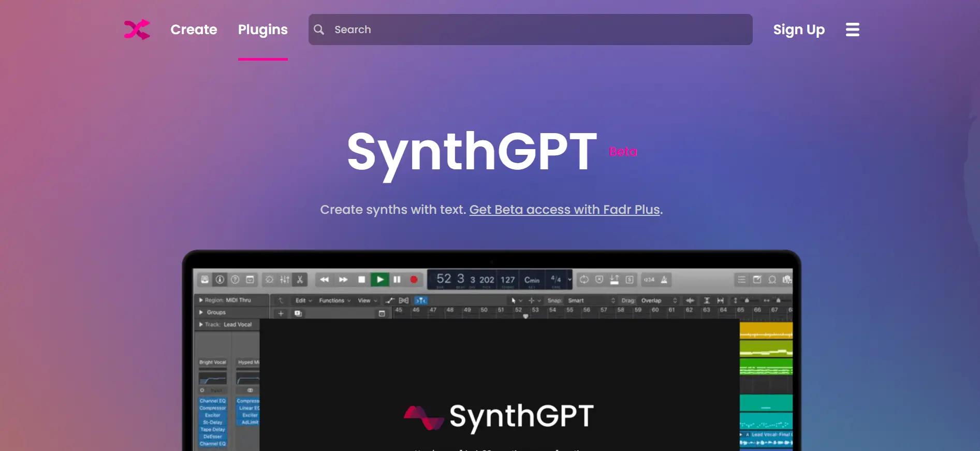Open the Drag Overlap dropdown
Viewport: 980px width, 451px height.
(x=659, y=300)
